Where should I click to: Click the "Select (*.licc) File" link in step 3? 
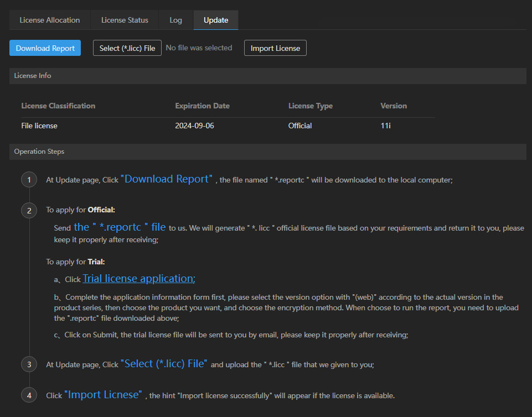tap(164, 364)
